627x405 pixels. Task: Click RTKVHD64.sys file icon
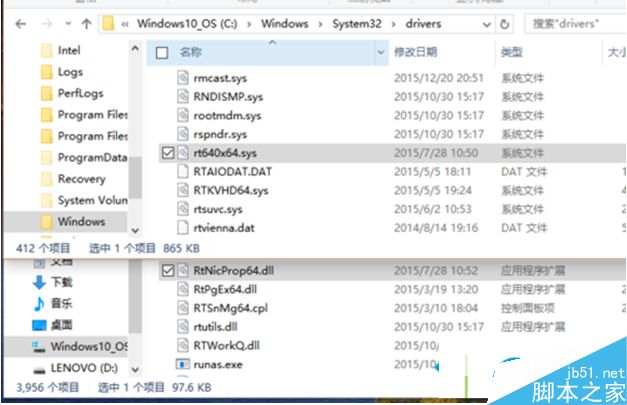pos(183,190)
